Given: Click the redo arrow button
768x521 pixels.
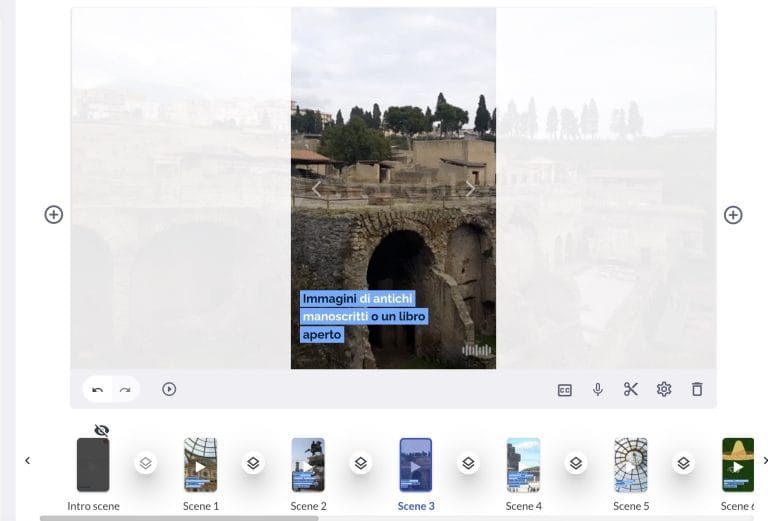Looking at the screenshot, I should pos(125,389).
